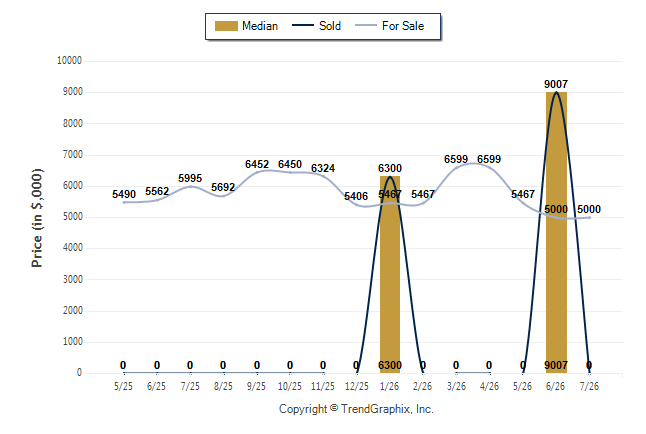Click the 6300 peak label above January bar
Screen dimensions: 646x434
[390, 168]
